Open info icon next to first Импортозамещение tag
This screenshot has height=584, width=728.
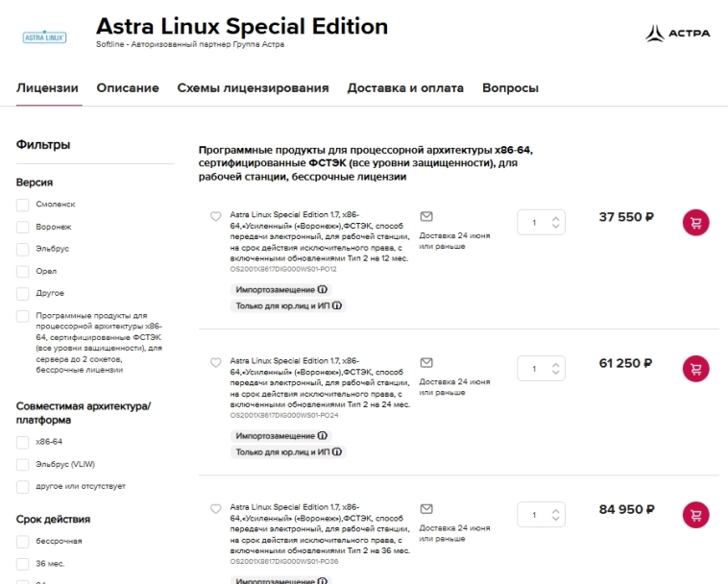323,289
